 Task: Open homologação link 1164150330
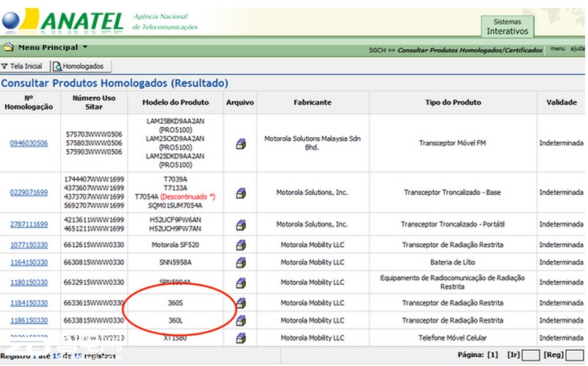(29, 263)
